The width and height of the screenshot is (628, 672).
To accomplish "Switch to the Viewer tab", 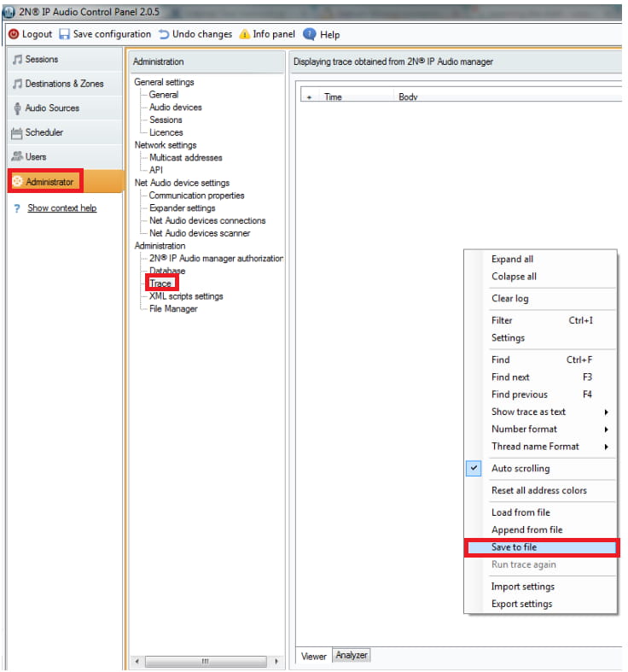I will coord(313,656).
